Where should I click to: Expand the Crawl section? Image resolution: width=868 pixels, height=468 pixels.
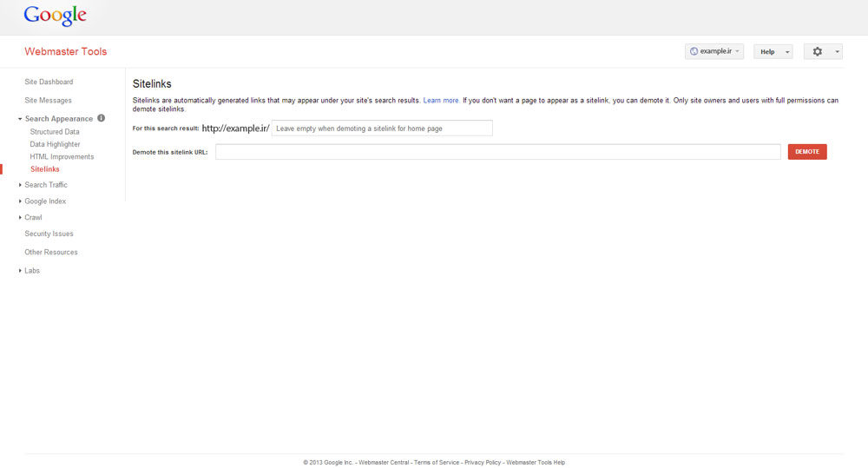tap(20, 217)
